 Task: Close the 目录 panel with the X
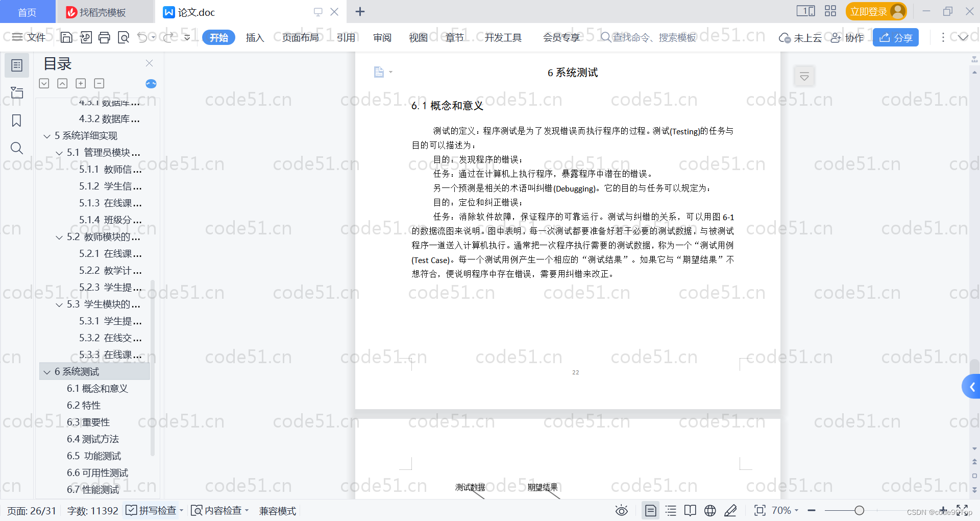[x=150, y=63]
